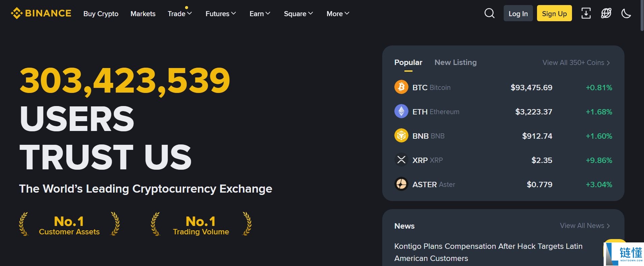
Task: Click the Bitcoin coin icon
Action: pyautogui.click(x=401, y=87)
